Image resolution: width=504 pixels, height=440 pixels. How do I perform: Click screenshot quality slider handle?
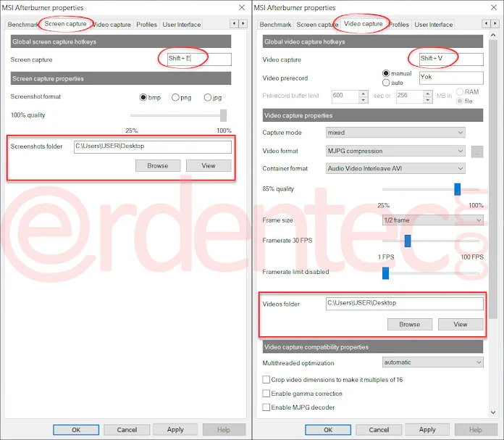[223, 115]
